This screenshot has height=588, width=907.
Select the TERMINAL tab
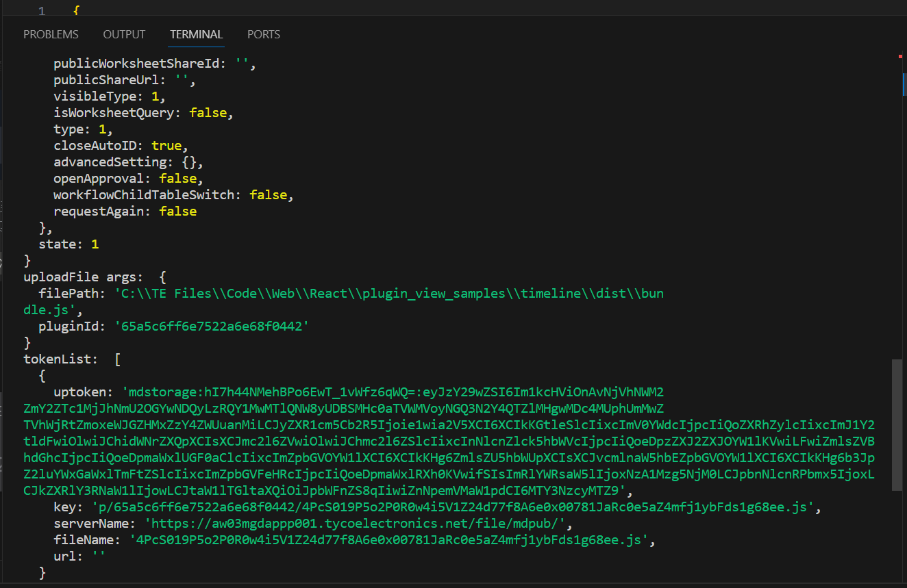pos(196,34)
